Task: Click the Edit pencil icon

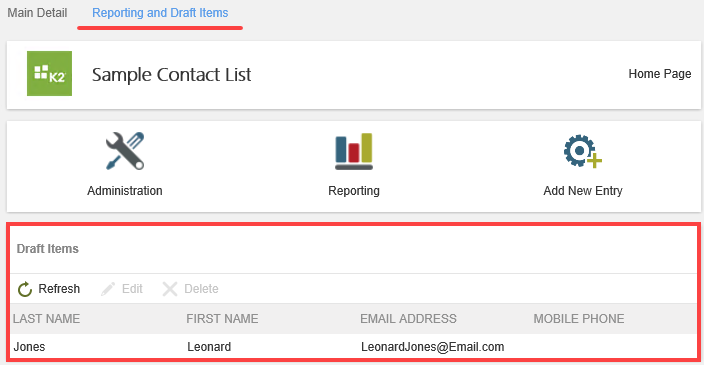Action: 108,289
